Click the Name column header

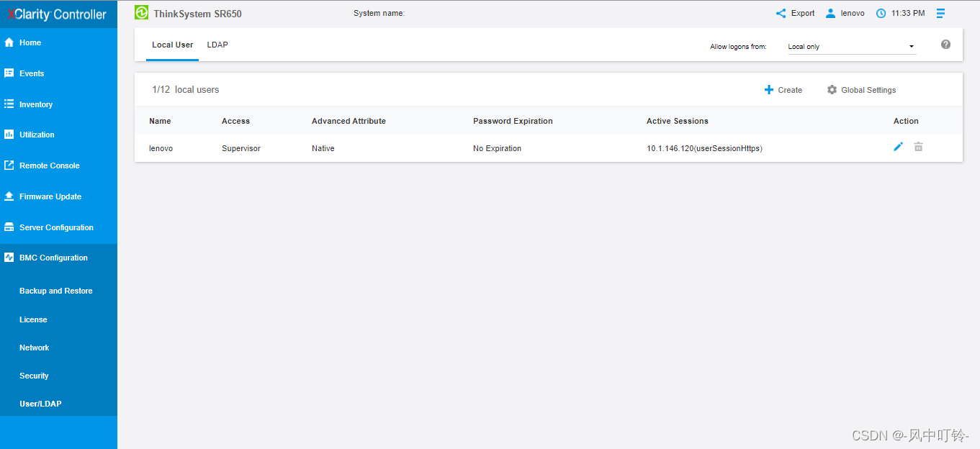pos(160,121)
